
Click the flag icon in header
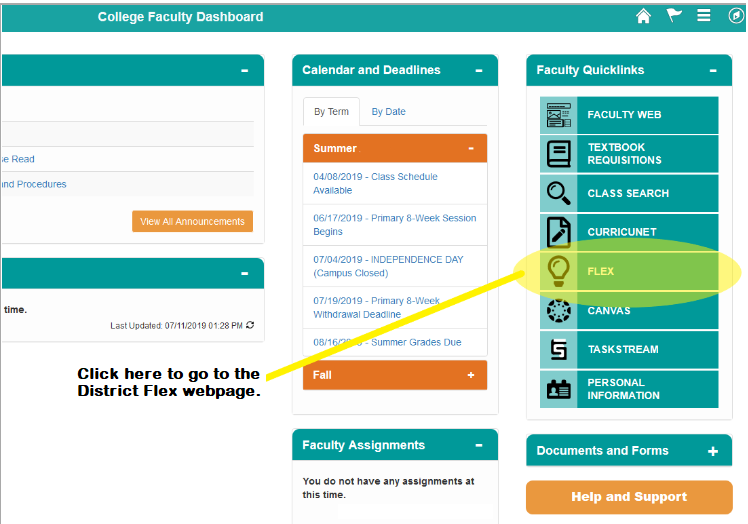pyautogui.click(x=674, y=16)
